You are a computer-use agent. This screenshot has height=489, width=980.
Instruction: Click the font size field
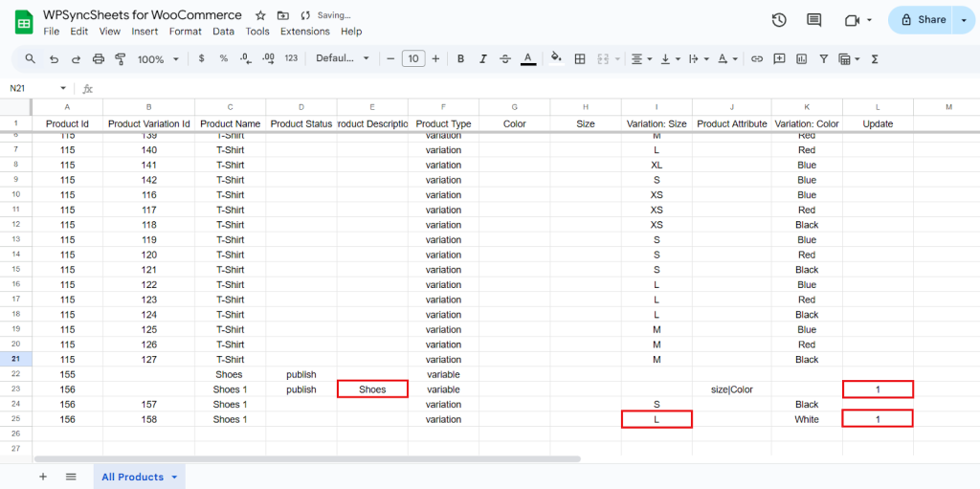click(x=413, y=58)
